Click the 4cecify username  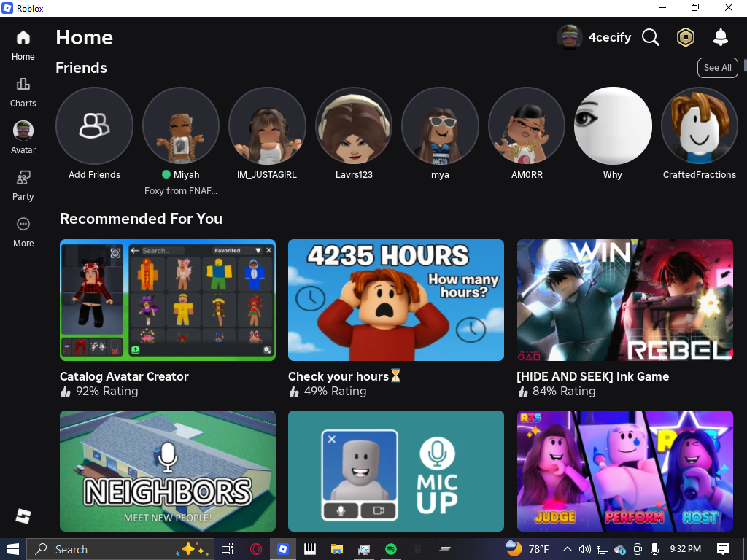pos(609,37)
